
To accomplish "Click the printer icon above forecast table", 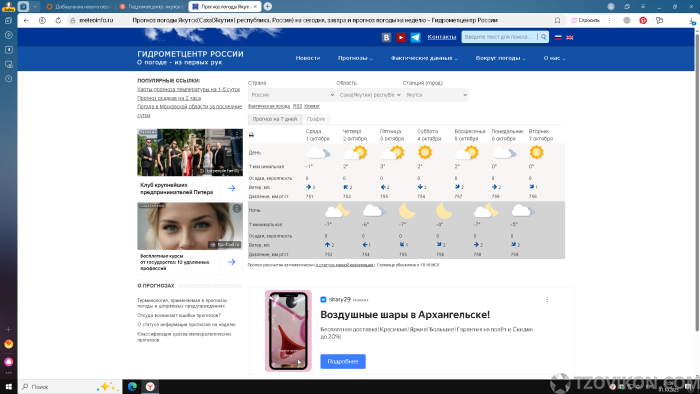I will 251,135.
